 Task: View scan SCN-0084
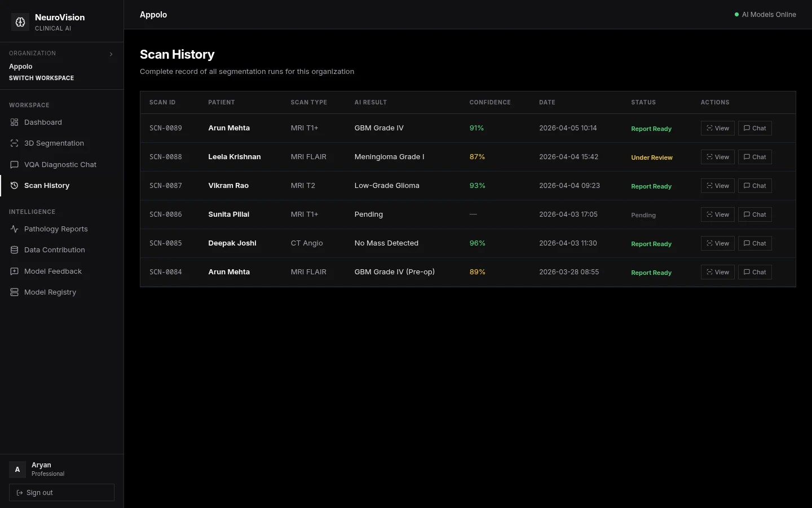click(x=718, y=272)
